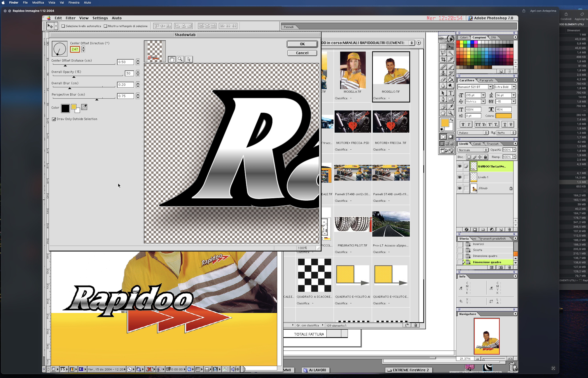
Task: Select the Rectangular Marquee tool
Action: coord(443,47)
